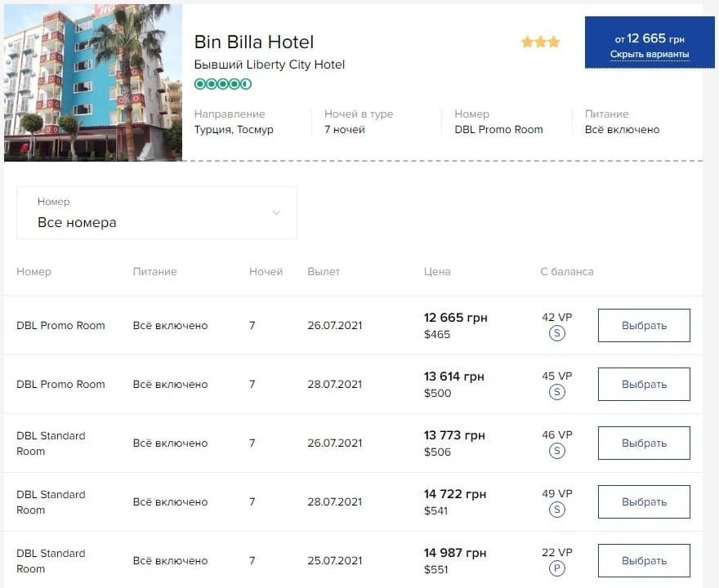Click the Вылет column header
This screenshot has height=588, width=719.
(x=324, y=271)
